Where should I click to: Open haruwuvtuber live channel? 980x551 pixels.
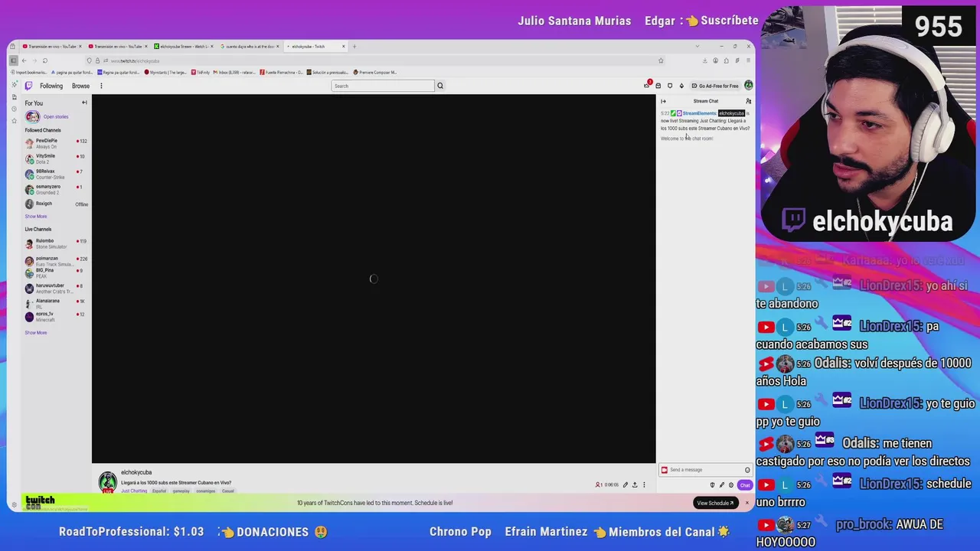click(x=56, y=288)
